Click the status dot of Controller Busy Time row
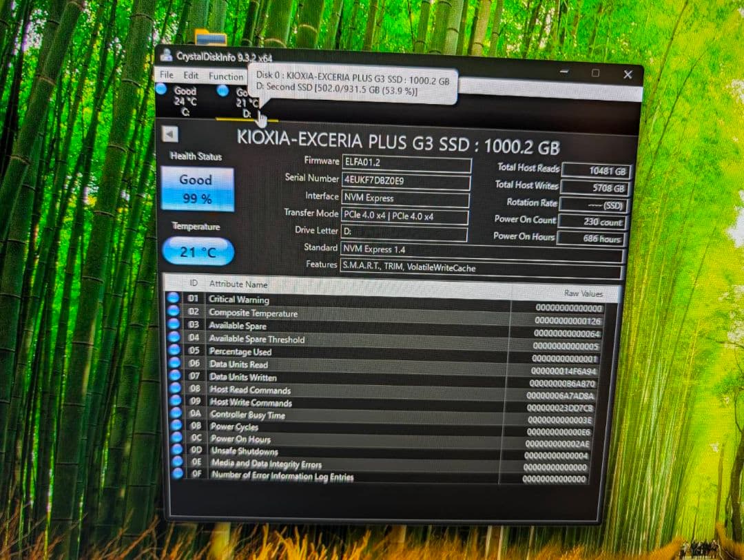The height and width of the screenshot is (560, 744). tap(176, 413)
